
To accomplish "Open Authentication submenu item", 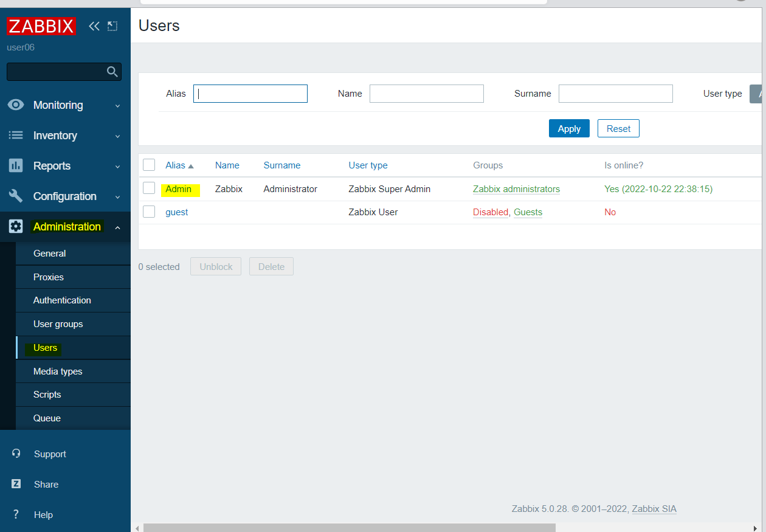I will click(62, 300).
